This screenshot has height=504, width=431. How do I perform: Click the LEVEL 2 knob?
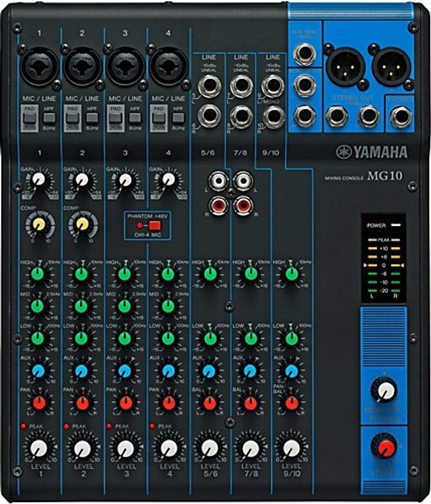coord(83,448)
